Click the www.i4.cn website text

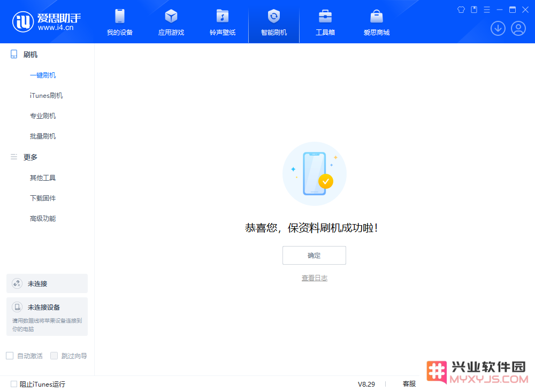(x=56, y=28)
